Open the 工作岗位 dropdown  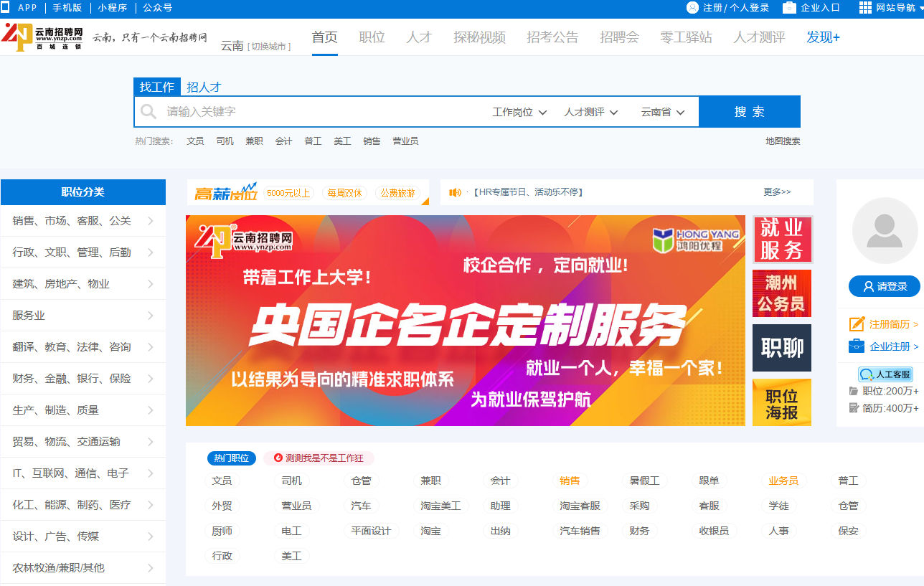pos(518,111)
